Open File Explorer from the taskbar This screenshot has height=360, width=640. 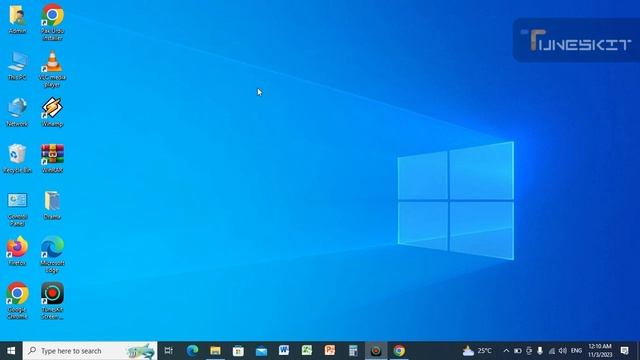coord(216,351)
